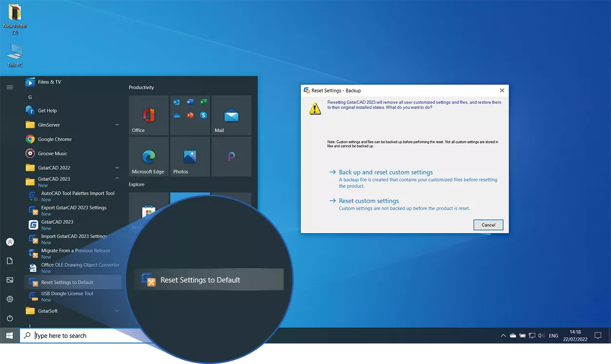
Task: Click the Start menu hamburger icon
Action: point(10,87)
